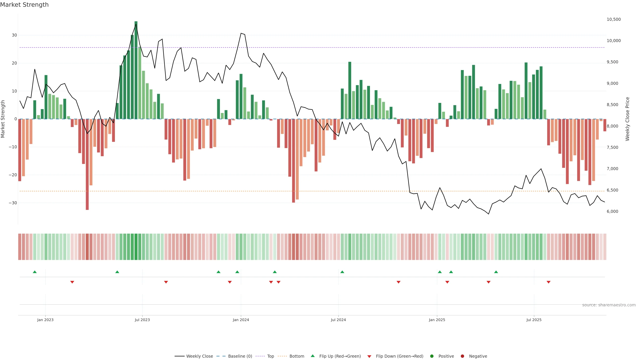Click the source: sharemaestro.com text
This screenshot has width=644, height=362.
tap(609, 305)
